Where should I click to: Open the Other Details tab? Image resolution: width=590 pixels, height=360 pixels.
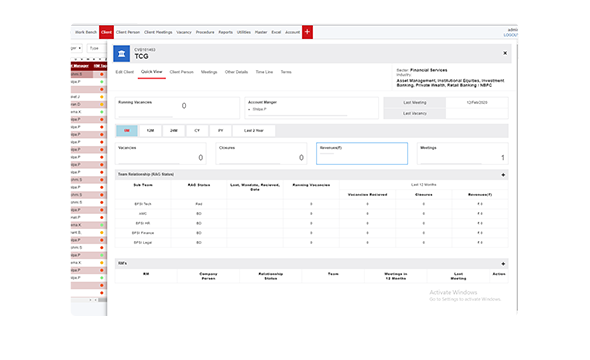[x=236, y=72]
